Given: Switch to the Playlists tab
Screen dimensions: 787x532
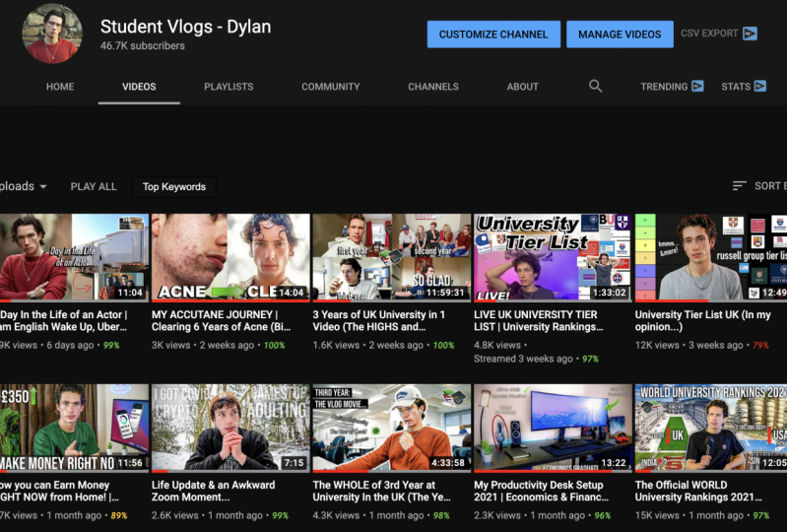Looking at the screenshot, I should [x=229, y=87].
